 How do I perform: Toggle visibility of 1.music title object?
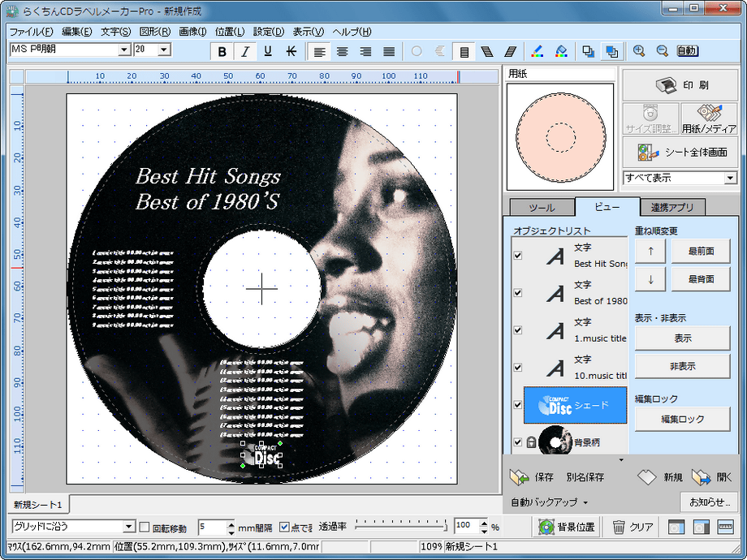(518, 330)
